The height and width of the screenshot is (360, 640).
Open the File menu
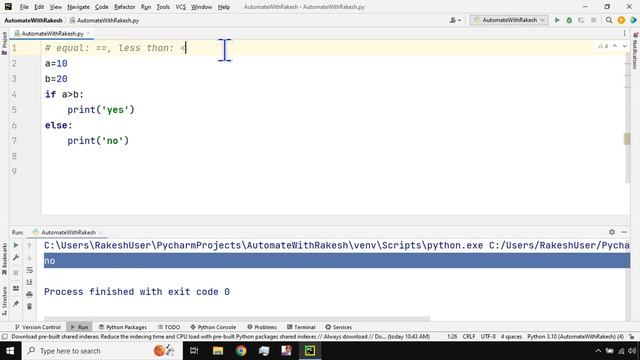point(24,7)
